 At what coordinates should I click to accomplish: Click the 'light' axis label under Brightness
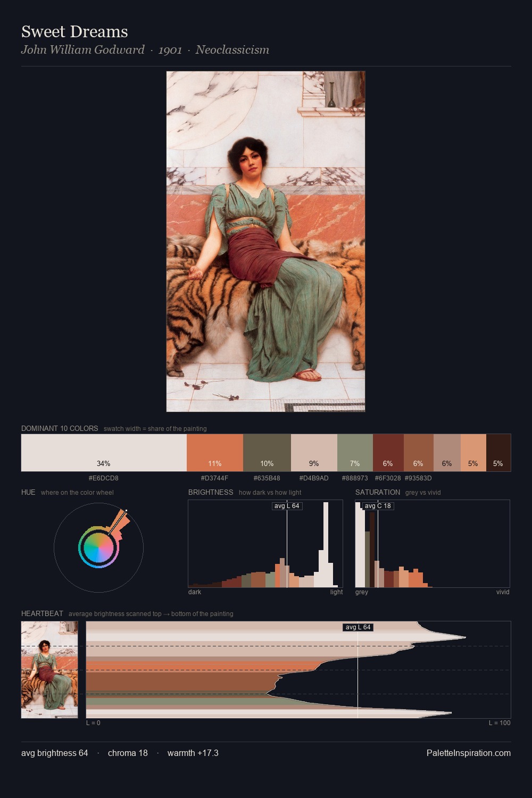[336, 592]
